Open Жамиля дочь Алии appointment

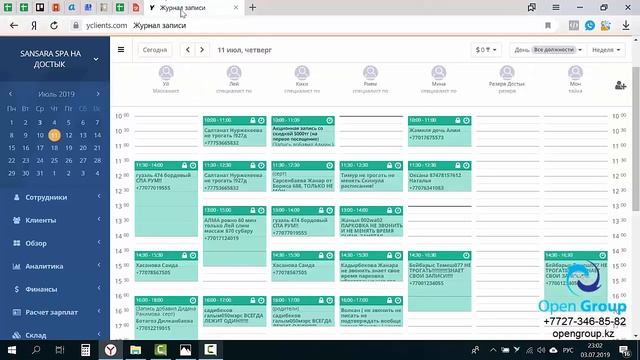coord(440,131)
